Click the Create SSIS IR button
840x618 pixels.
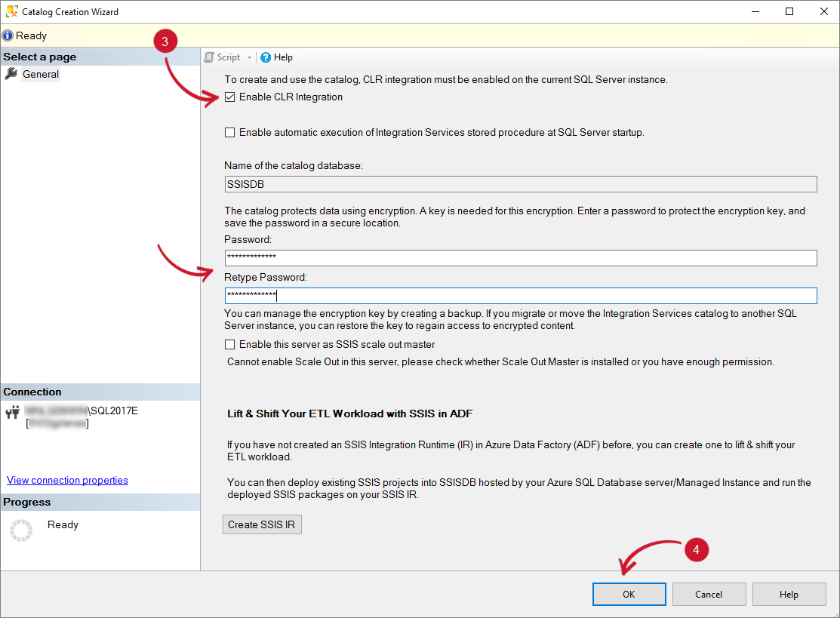pos(262,524)
